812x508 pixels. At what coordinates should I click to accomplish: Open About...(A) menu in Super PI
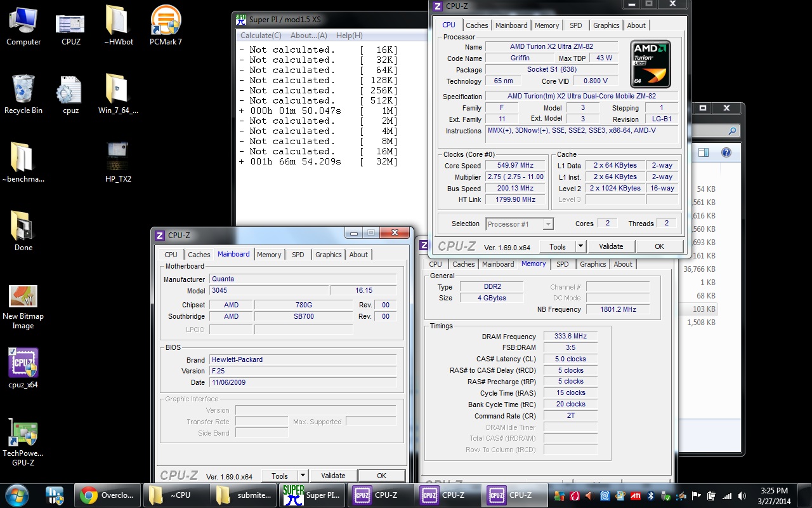[x=309, y=36]
